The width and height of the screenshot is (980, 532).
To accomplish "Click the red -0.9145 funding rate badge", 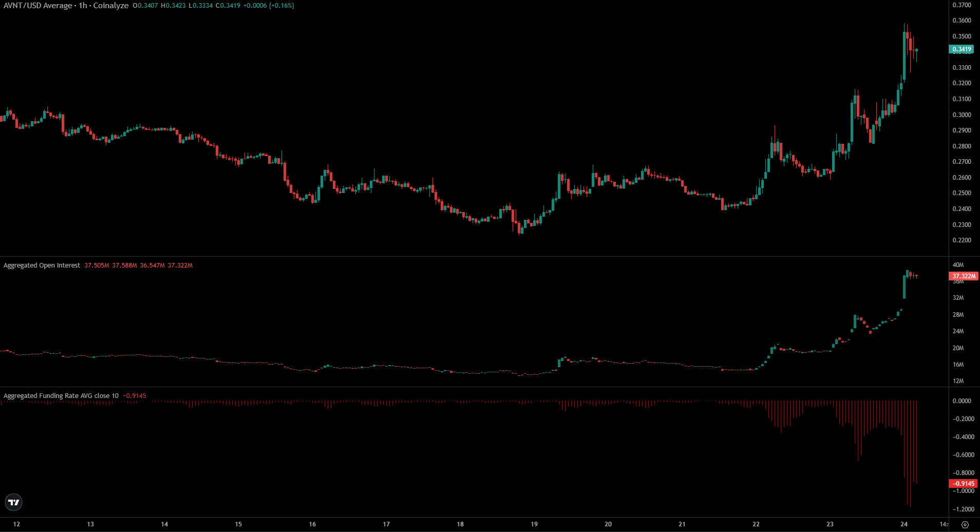I will [963, 483].
